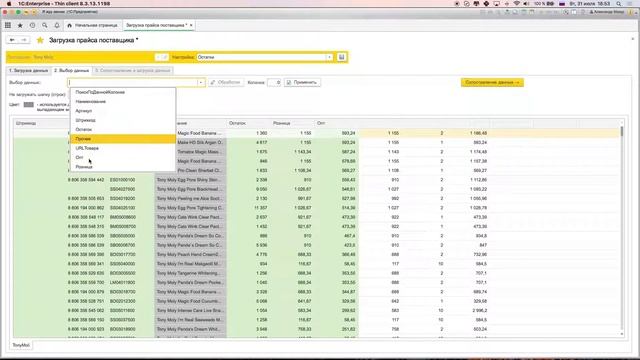Click the Применить button
This screenshot has width=640, height=360.
click(302, 82)
